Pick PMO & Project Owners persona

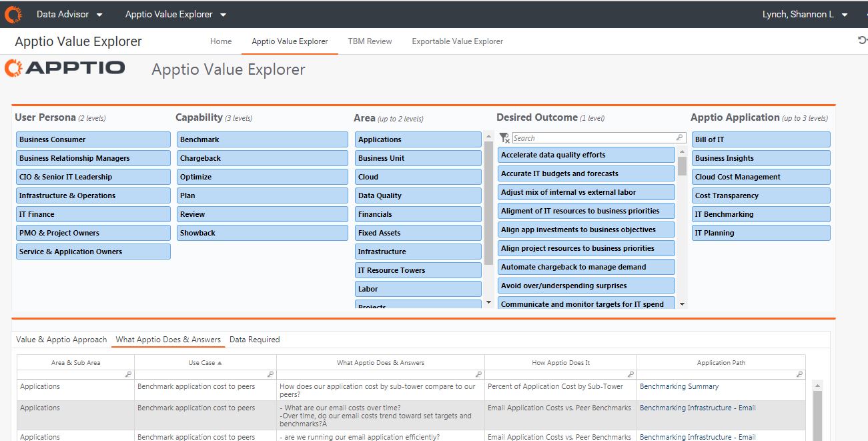point(93,233)
